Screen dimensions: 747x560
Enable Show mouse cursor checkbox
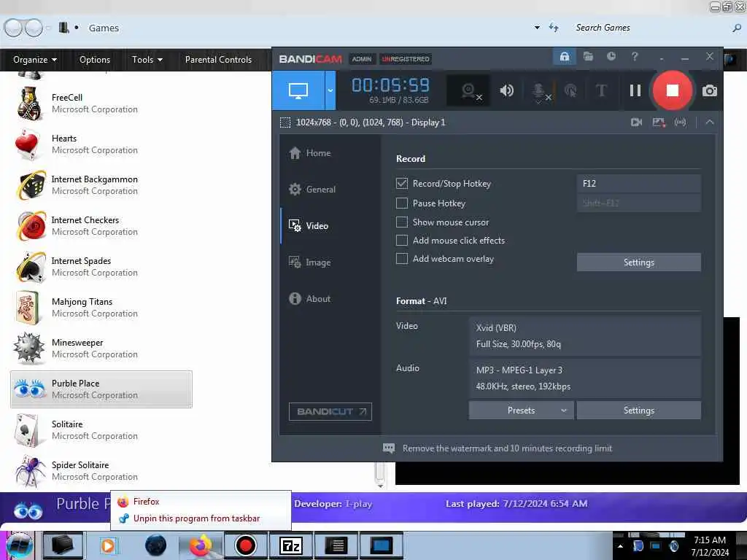402,222
